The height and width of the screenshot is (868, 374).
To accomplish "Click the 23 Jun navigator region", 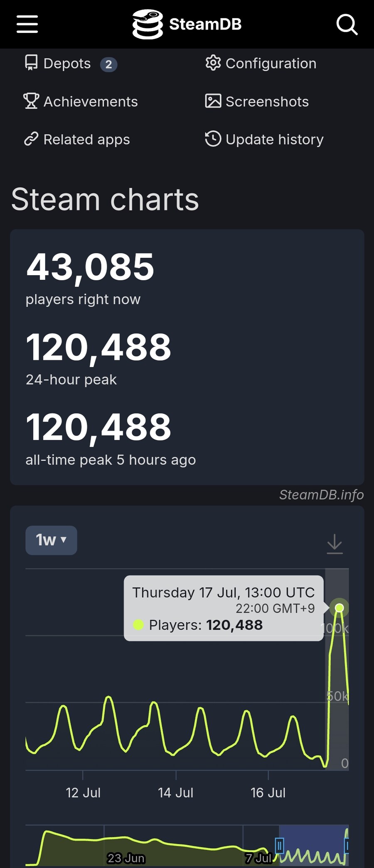I will [126, 858].
